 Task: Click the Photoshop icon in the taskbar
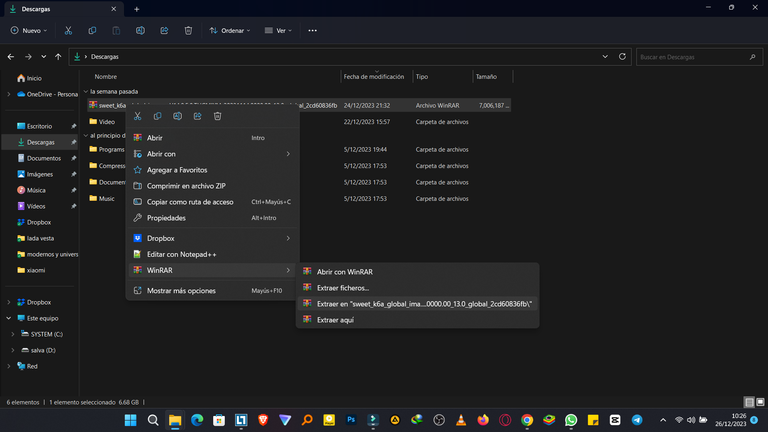(350, 420)
